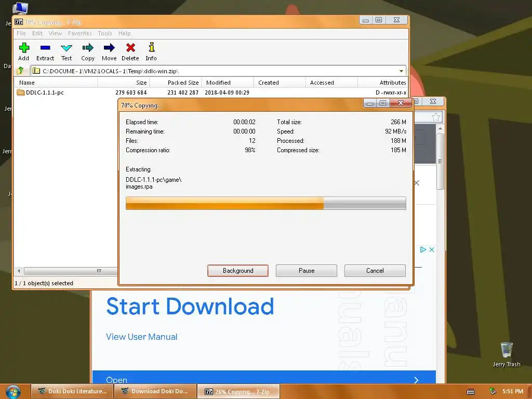Viewport: 532px width, 399px height.
Task: Cancel the extraction
Action: (375, 270)
